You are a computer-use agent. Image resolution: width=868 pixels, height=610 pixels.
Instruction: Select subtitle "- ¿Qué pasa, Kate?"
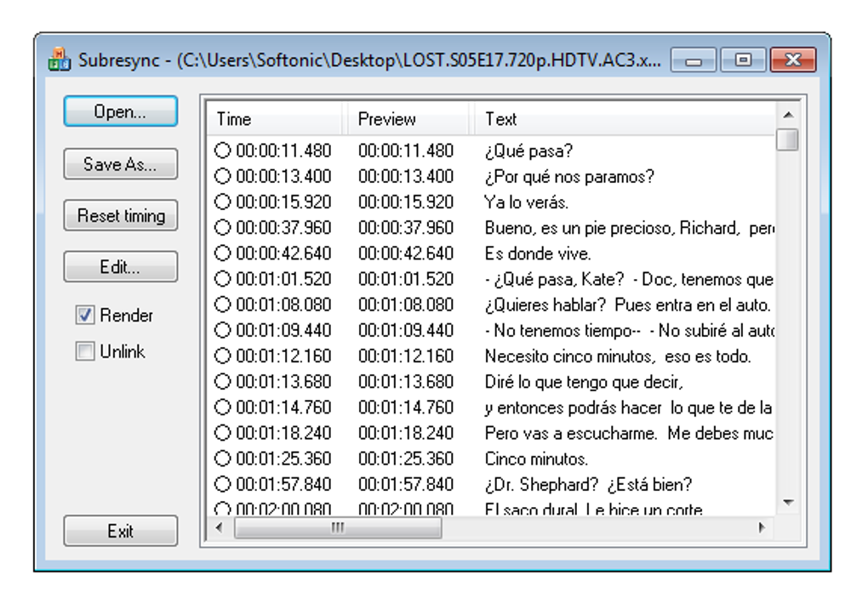555,279
